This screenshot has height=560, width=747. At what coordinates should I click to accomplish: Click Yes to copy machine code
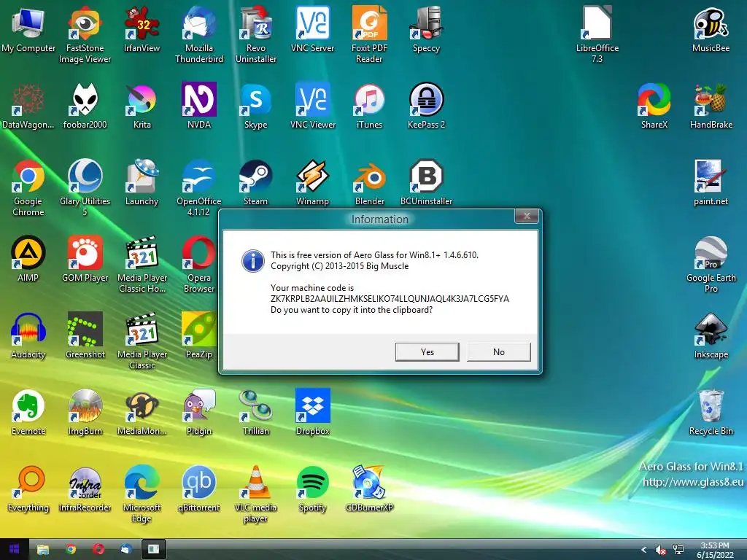(427, 352)
